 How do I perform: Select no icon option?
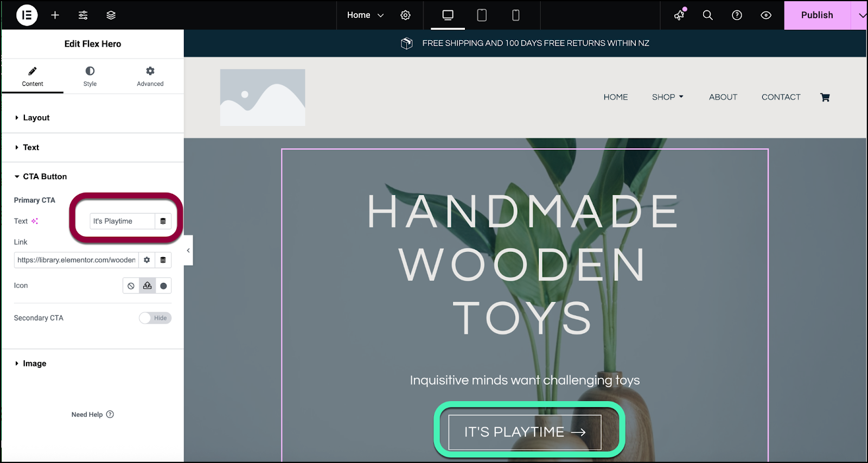coord(131,286)
